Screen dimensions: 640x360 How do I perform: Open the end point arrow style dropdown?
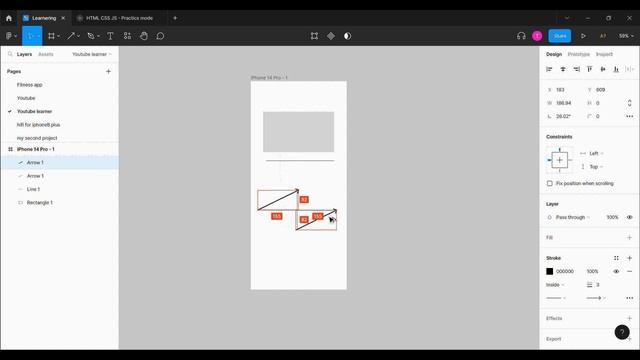tap(596, 298)
